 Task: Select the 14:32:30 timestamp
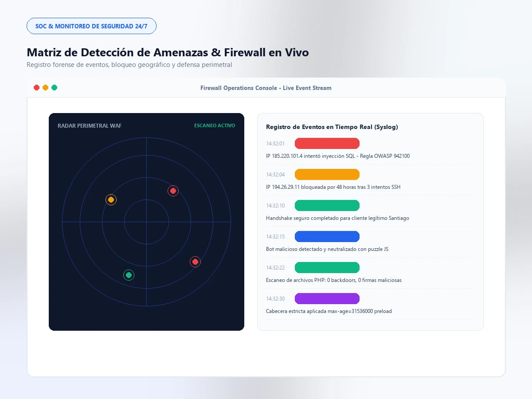pyautogui.click(x=275, y=299)
